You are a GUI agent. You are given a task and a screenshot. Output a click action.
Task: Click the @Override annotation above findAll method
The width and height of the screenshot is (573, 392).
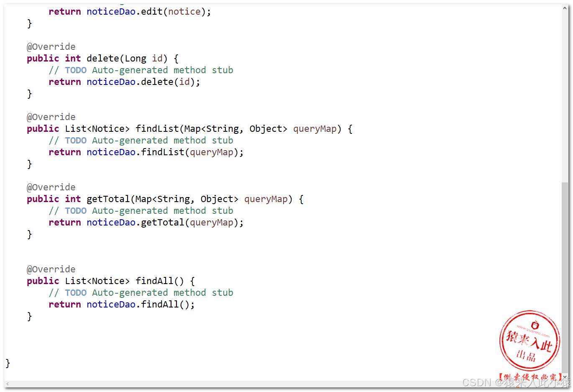[51, 269]
